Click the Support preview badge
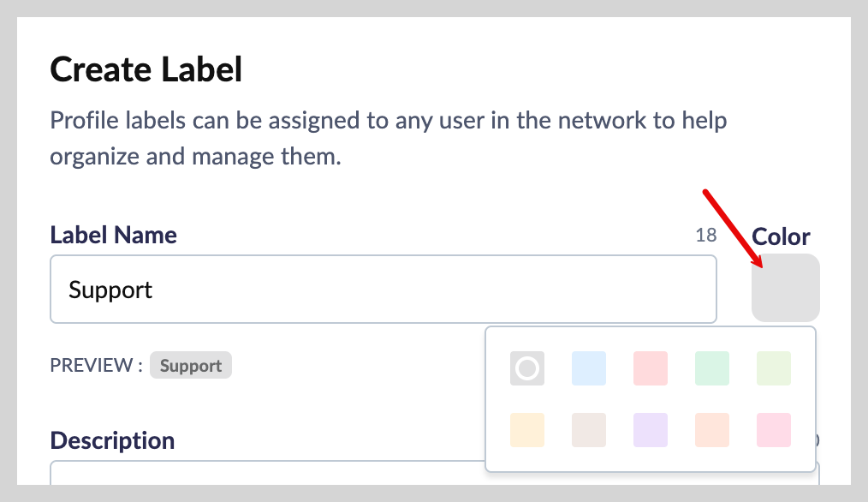Image resolution: width=868 pixels, height=502 pixels. tap(191, 366)
